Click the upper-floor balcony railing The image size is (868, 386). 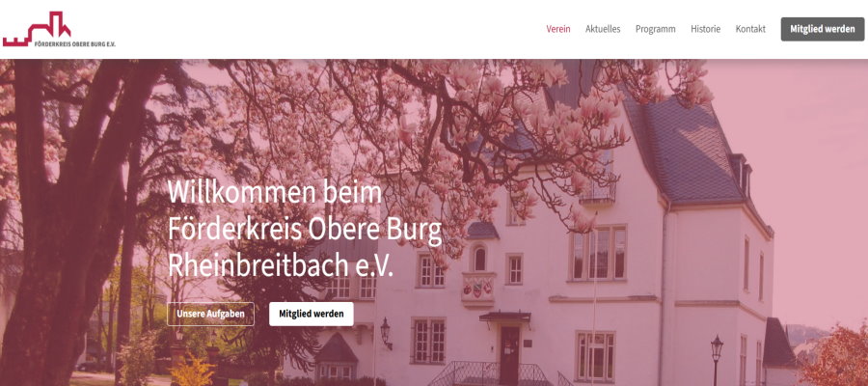(x=598, y=192)
